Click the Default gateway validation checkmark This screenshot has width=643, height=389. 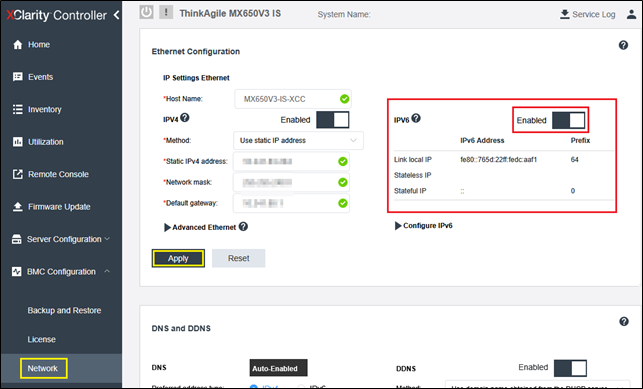[343, 203]
